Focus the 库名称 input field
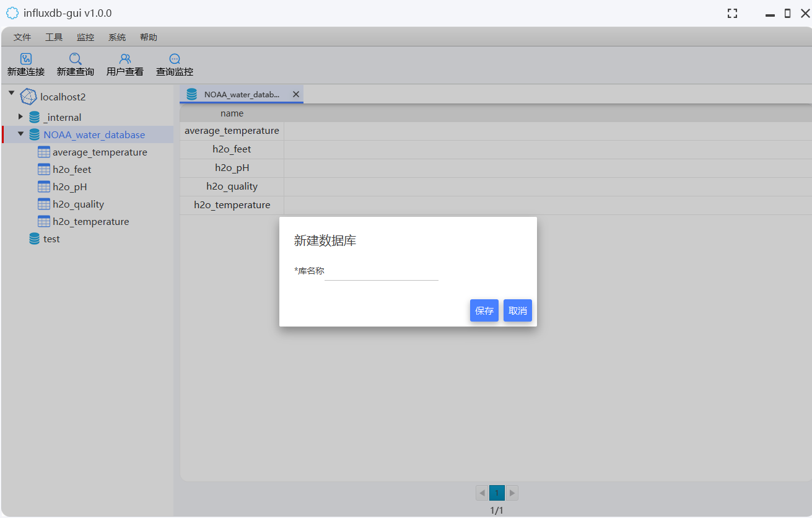Screen dimensions: 812x518 point(382,271)
